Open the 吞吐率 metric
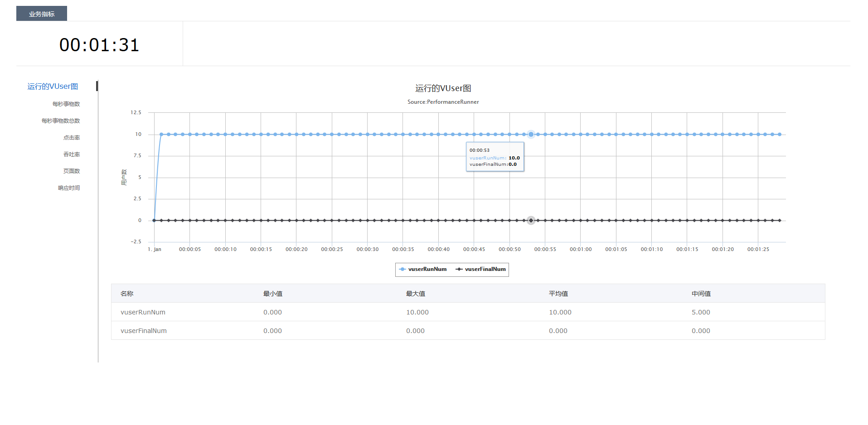 pos(72,155)
